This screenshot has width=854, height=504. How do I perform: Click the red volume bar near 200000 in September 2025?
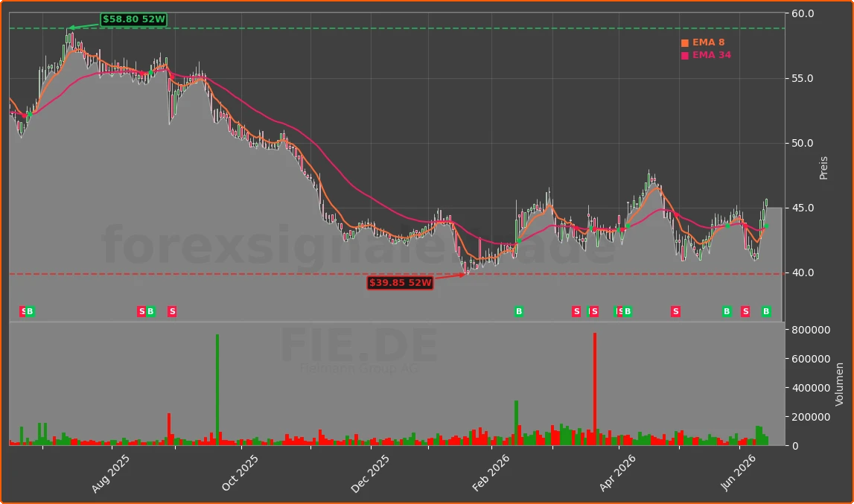tap(169, 430)
